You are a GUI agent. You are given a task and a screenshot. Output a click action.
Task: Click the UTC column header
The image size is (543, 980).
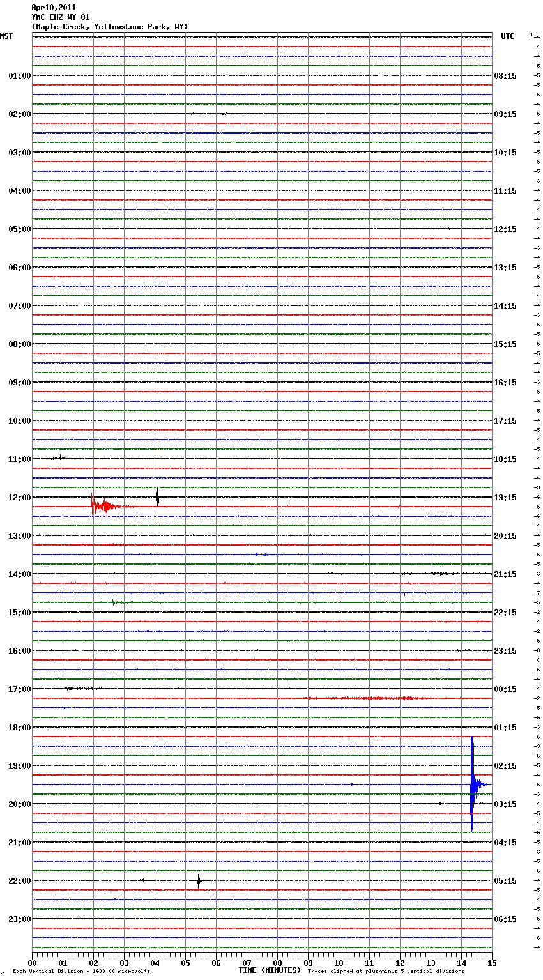click(x=507, y=36)
